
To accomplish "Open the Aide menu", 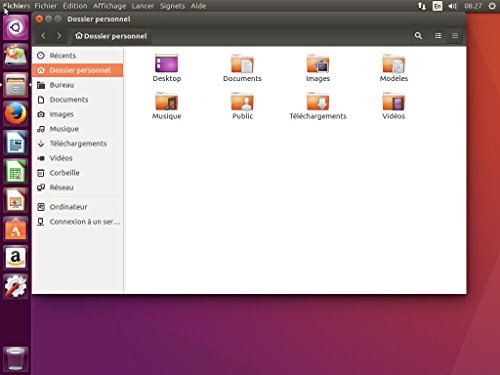I will click(x=198, y=6).
